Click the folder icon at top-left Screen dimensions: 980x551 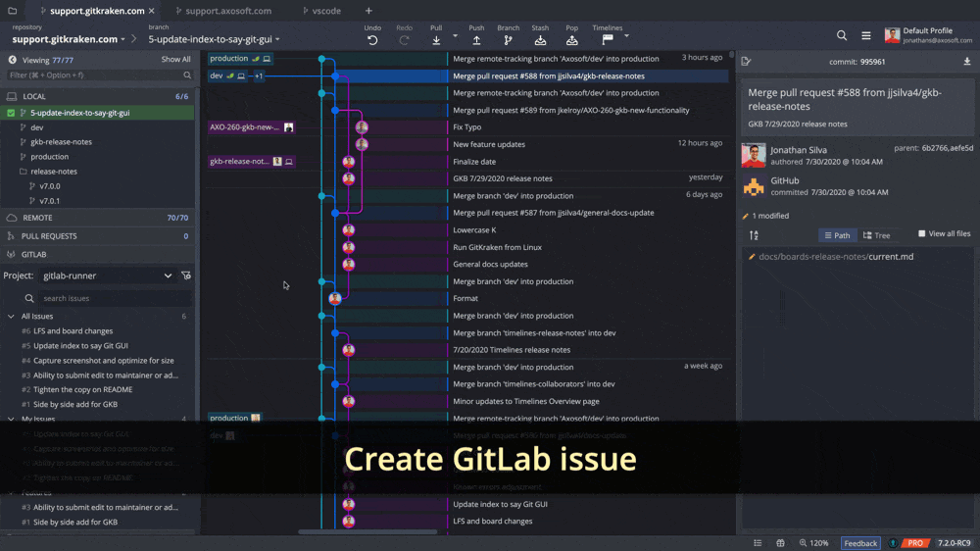pos(12,11)
